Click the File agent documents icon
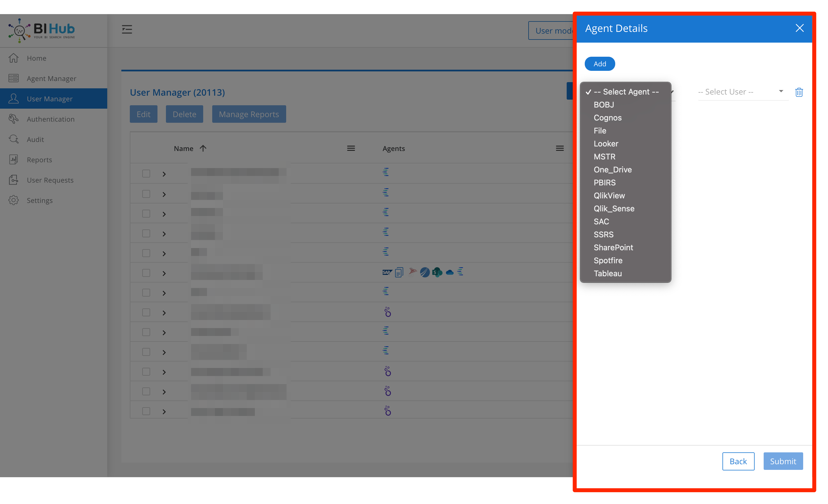 click(x=399, y=272)
